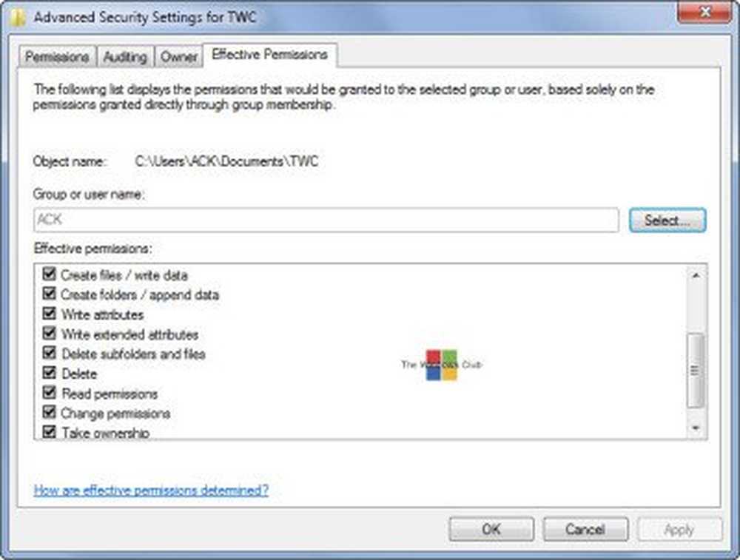Toggle Delete subfolders and files checkbox
The image size is (740, 560).
point(50,354)
